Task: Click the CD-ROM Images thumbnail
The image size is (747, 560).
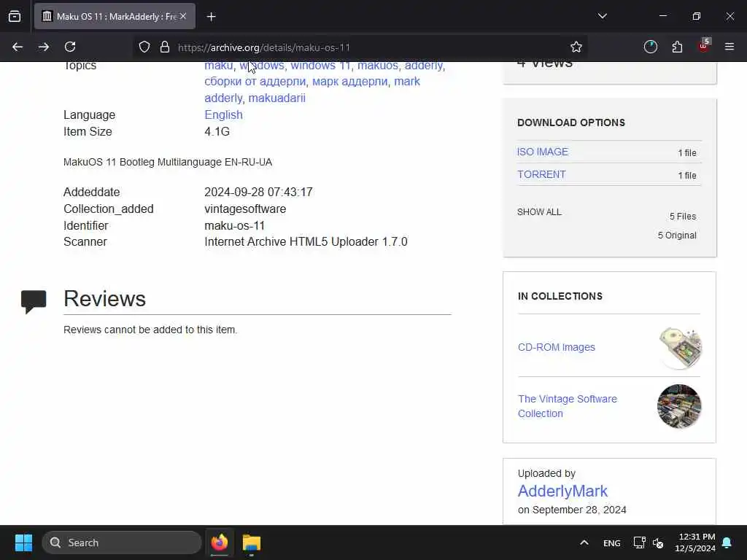Action: [680, 348]
